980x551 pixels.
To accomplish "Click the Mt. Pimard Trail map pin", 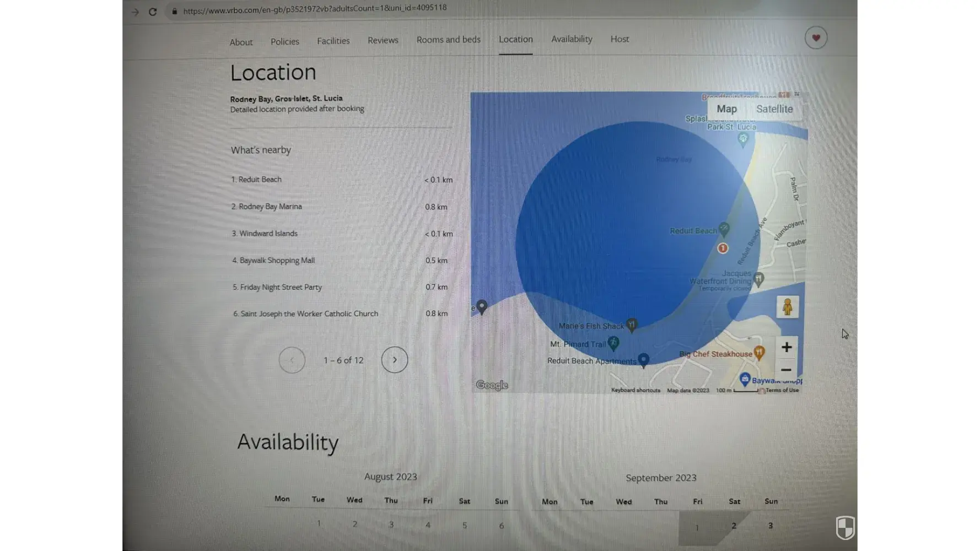I will point(613,344).
